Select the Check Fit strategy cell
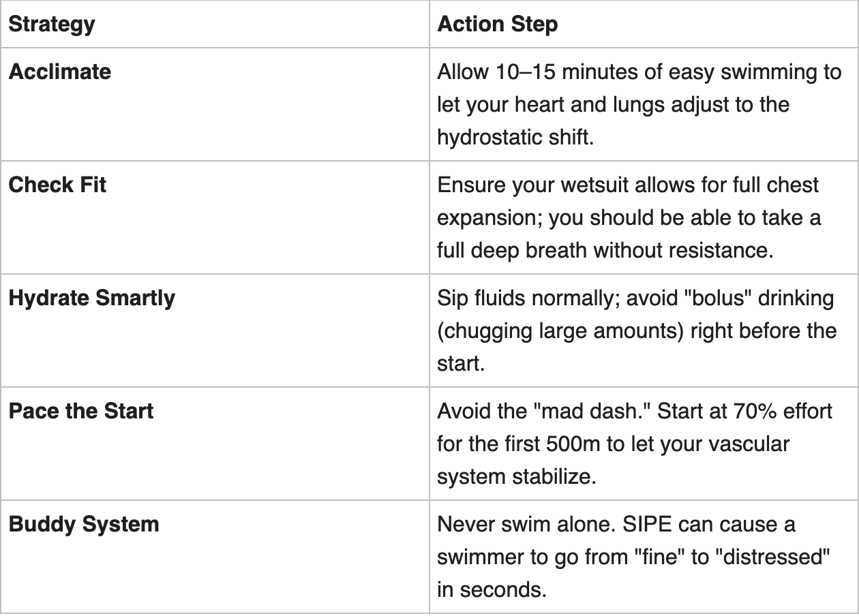The image size is (859, 616). pos(57,185)
